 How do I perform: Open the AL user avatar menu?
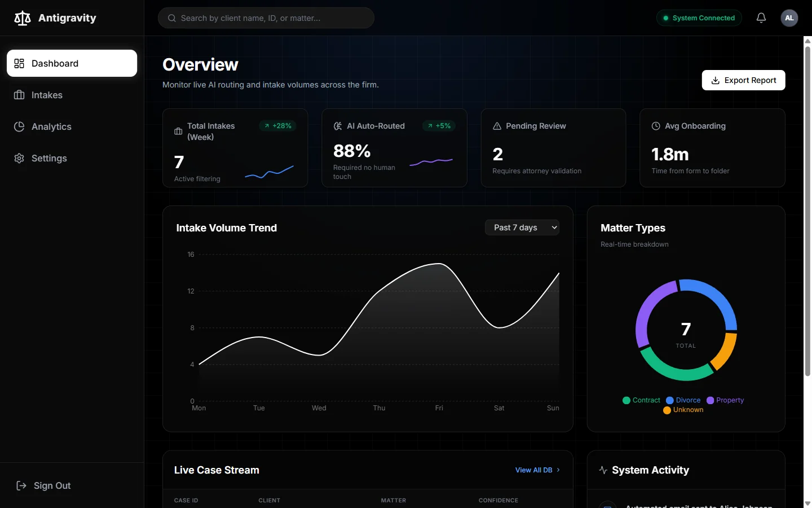(789, 18)
